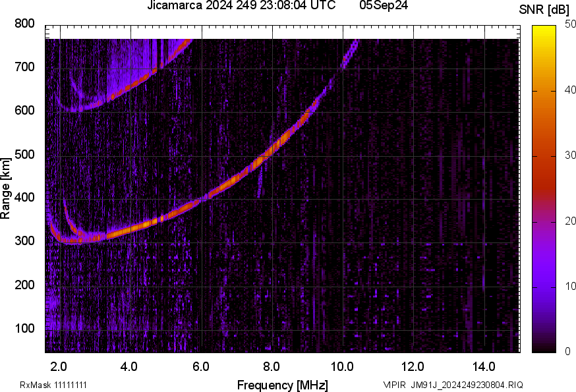Click the frequency axis tick '8.0'
576x392 pixels.
click(271, 367)
